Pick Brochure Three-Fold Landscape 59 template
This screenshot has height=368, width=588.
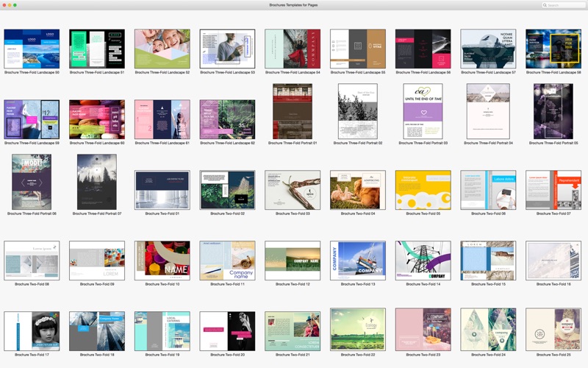(x=32, y=119)
